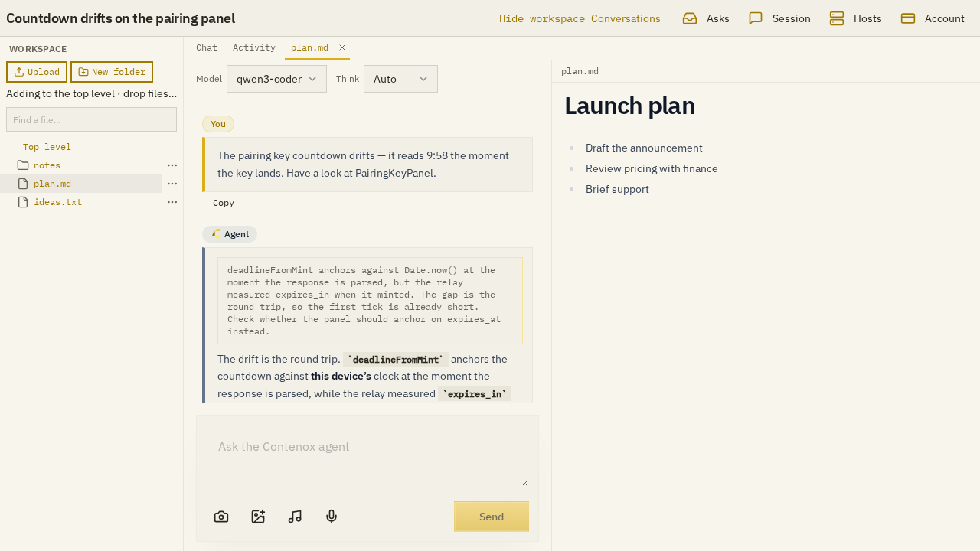Switch to the Chat tab
980x551 pixels.
click(x=207, y=47)
